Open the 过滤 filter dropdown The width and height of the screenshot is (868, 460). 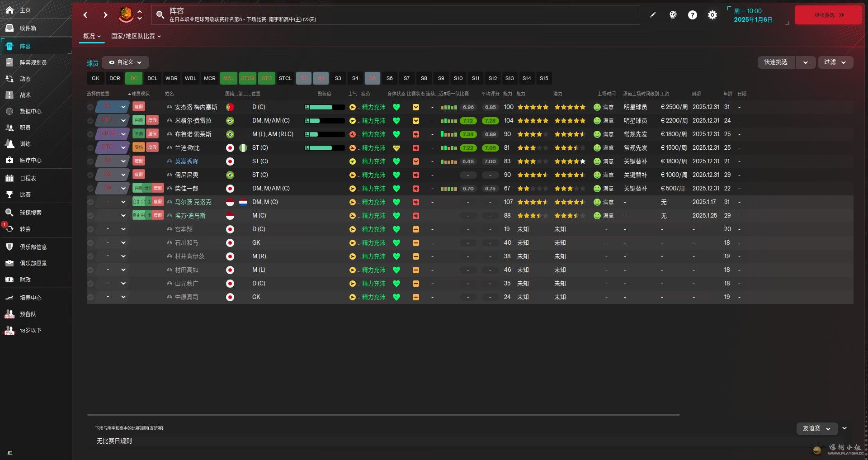(x=835, y=62)
